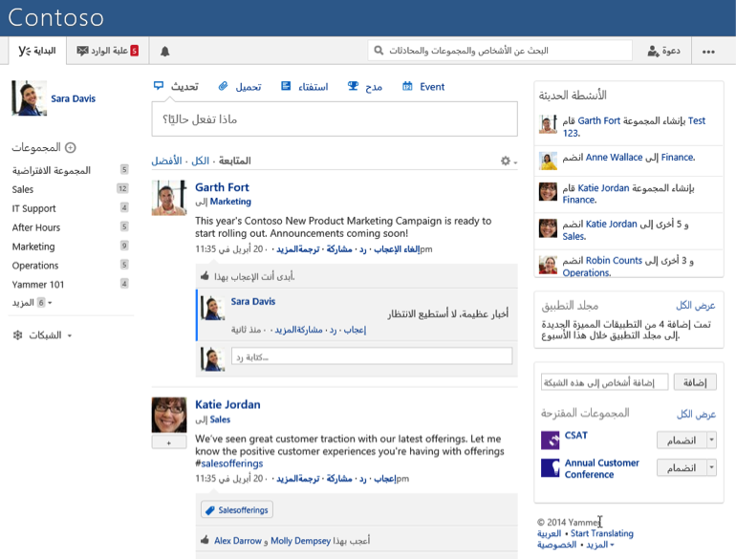Click عرض الكل for suggested groups
Image resolution: width=736 pixels, height=560 pixels.
[696, 414]
